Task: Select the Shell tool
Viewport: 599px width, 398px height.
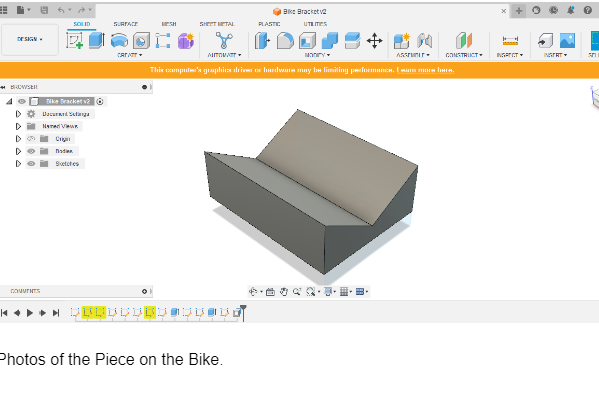Action: click(308, 40)
